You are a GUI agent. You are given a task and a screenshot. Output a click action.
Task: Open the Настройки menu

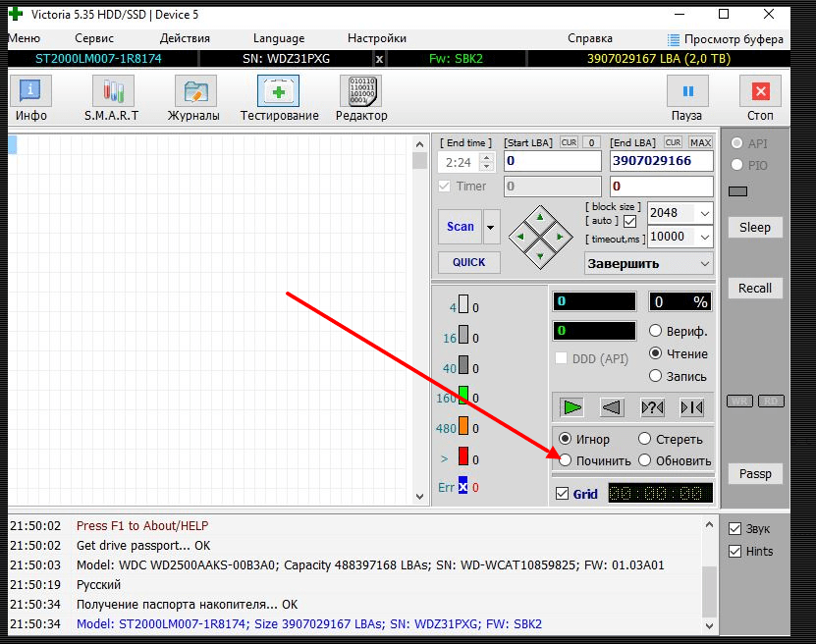[376, 38]
